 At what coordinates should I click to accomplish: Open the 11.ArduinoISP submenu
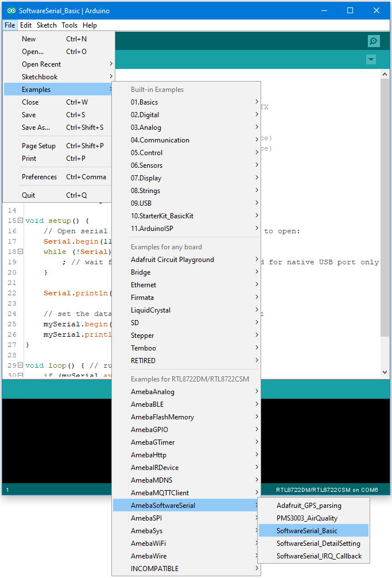(x=187, y=229)
